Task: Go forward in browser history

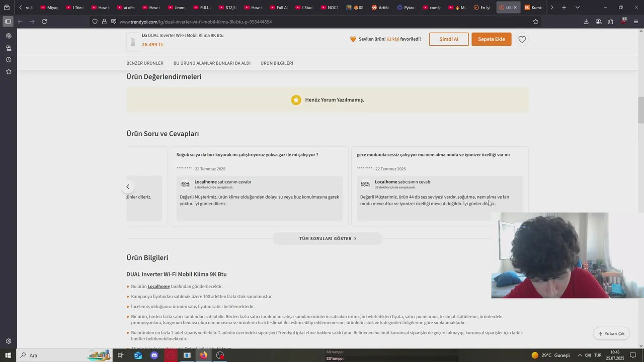Action: (x=32, y=22)
